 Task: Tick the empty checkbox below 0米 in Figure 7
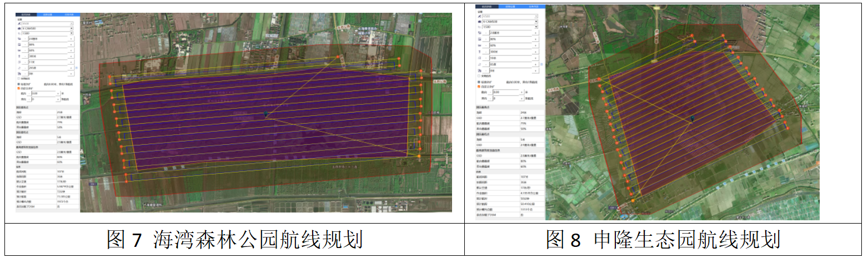(19, 79)
